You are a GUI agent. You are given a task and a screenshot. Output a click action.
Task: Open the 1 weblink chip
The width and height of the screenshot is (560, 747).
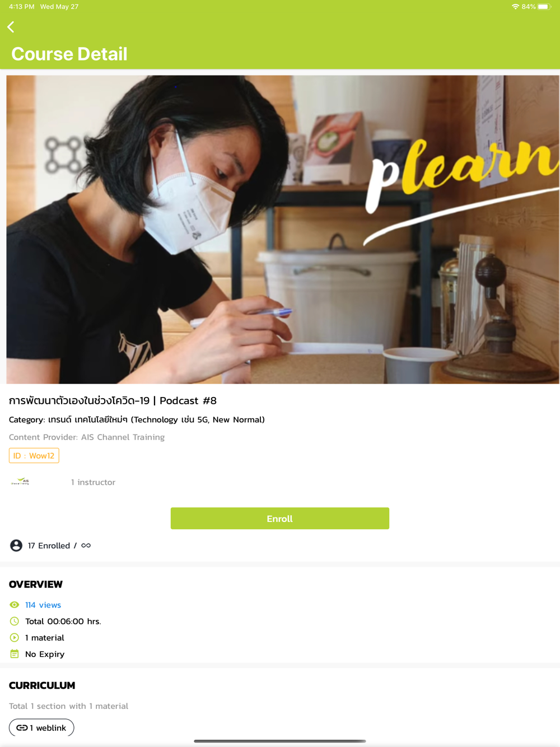[x=41, y=727]
